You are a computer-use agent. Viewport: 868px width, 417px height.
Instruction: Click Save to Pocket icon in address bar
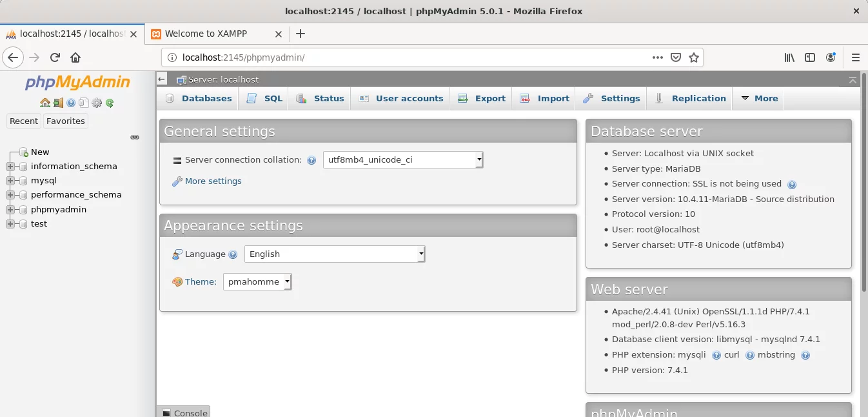[x=676, y=57]
